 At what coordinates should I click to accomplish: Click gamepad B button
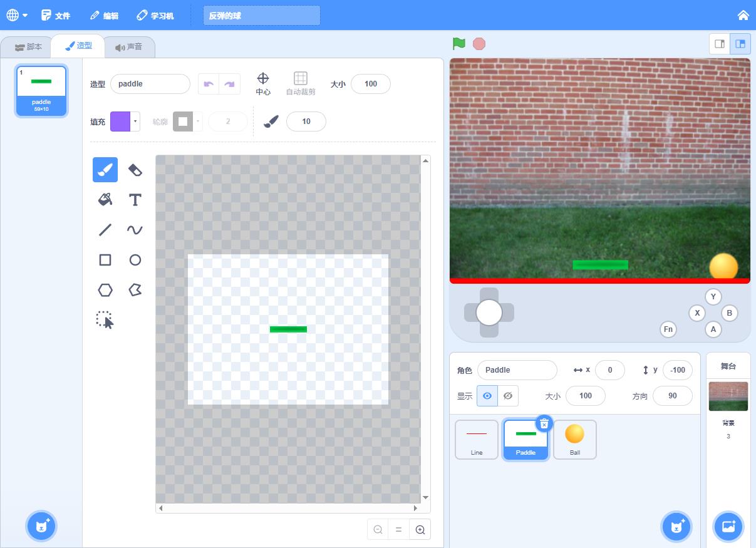[x=729, y=313]
